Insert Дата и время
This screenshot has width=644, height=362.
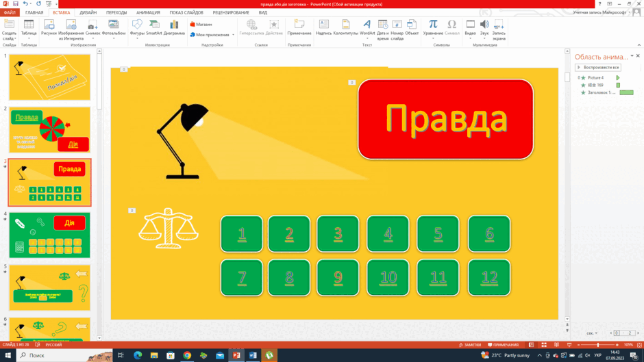[x=382, y=29]
